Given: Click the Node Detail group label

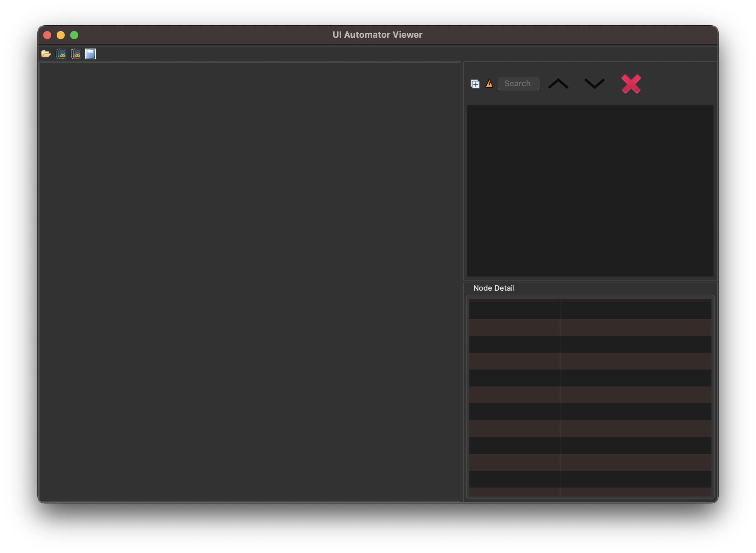Looking at the screenshot, I should (x=494, y=288).
